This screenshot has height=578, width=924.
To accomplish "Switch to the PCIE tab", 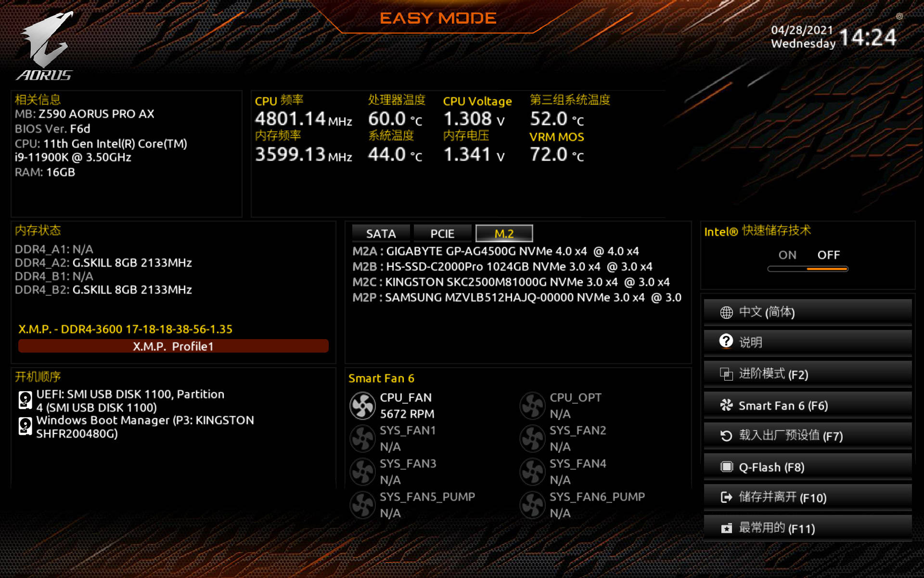I will (x=442, y=234).
